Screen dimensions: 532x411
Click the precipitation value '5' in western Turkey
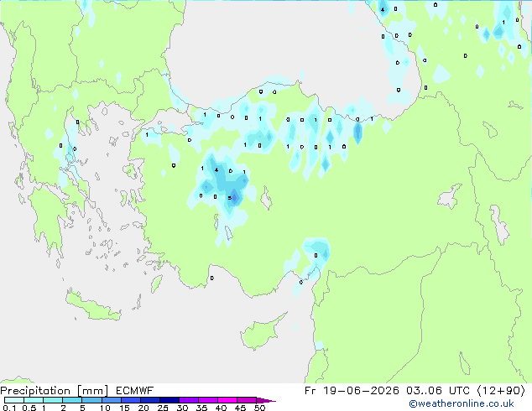pyautogui.click(x=230, y=198)
